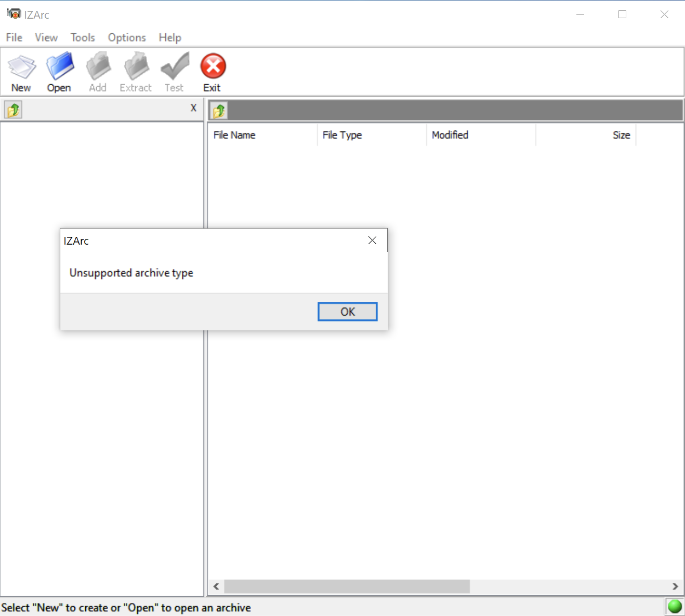The image size is (685, 616).
Task: Minimize the IZArc main window
Action: click(x=581, y=15)
